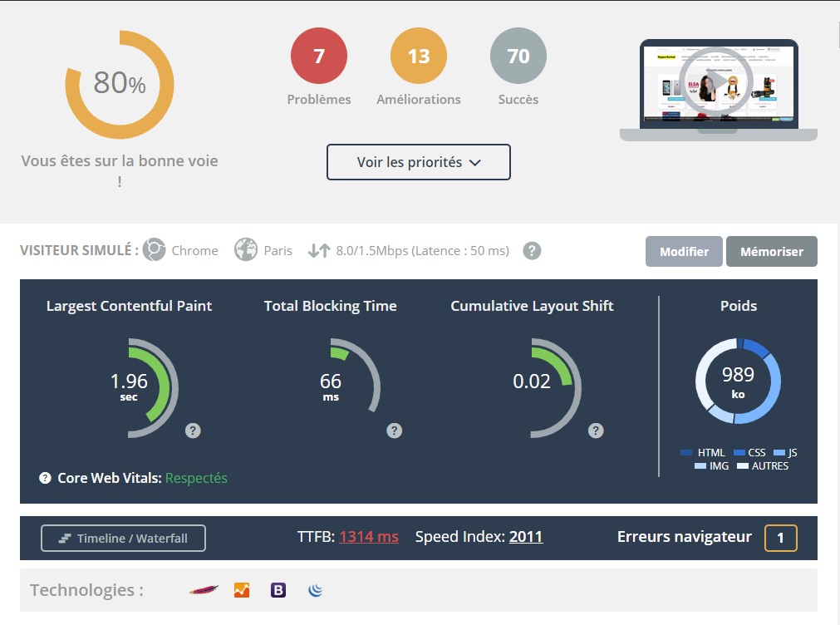Click the Bootstrap technology icon
This screenshot has height=625, width=840.
click(x=278, y=590)
